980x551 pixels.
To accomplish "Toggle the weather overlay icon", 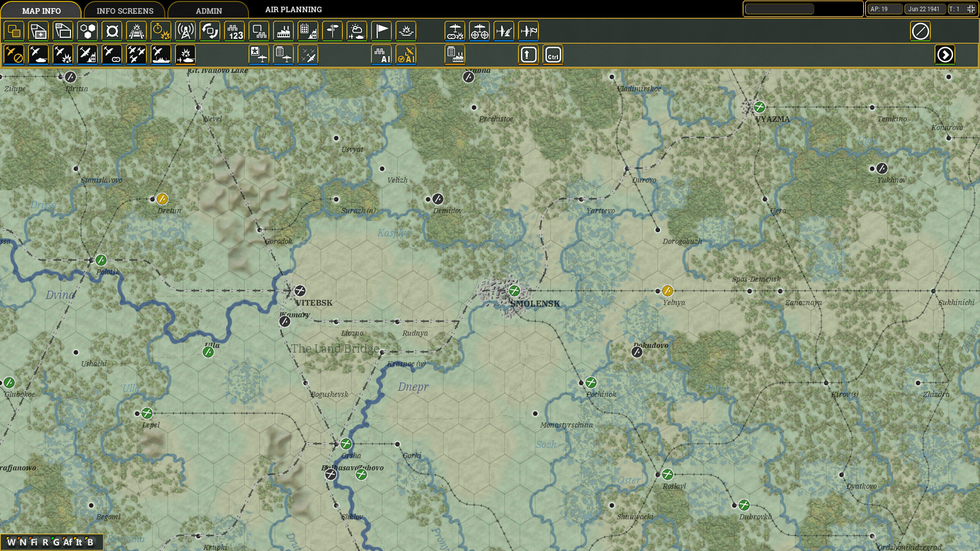I will [357, 31].
